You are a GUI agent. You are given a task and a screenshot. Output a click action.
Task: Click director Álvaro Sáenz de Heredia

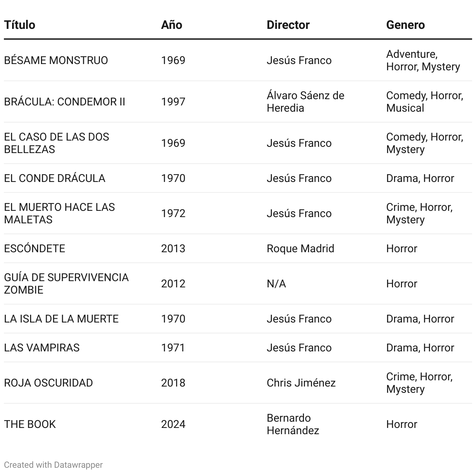point(305,102)
